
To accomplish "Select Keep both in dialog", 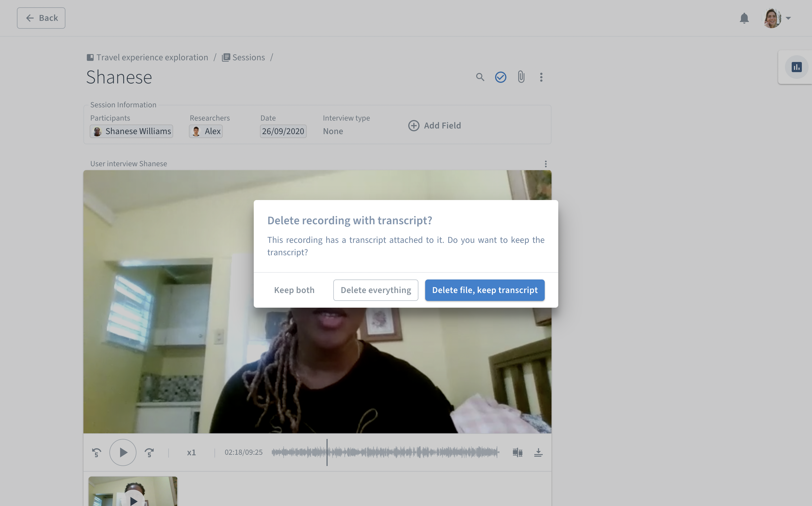I will coord(294,290).
